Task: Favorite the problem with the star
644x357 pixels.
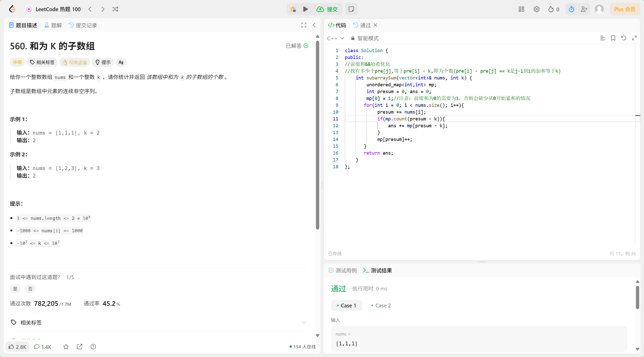Action: [66, 347]
